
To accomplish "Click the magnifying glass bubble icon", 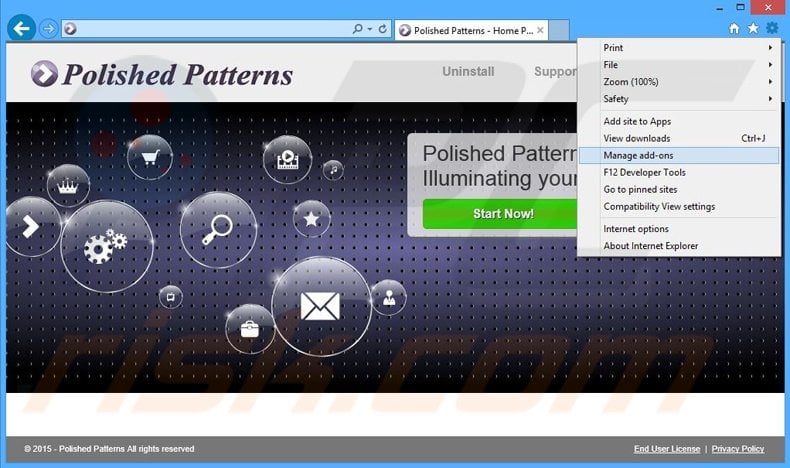I will point(218,230).
